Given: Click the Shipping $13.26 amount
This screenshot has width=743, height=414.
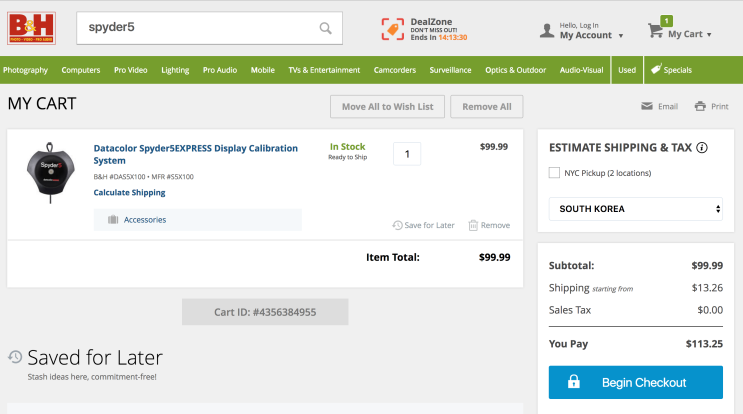Looking at the screenshot, I should click(x=707, y=288).
